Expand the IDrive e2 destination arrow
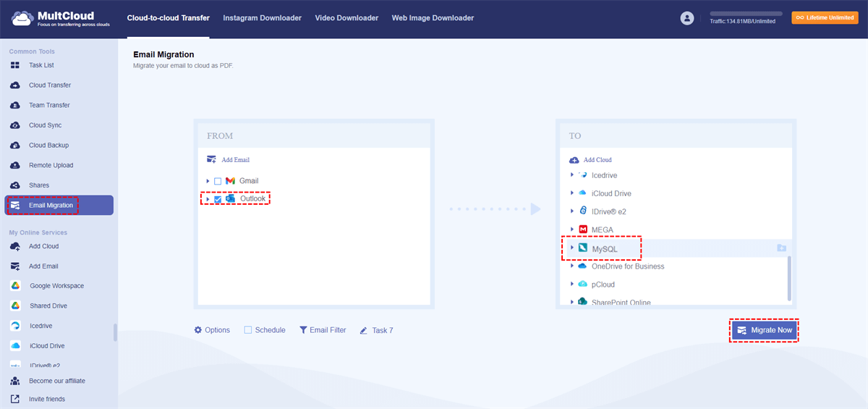This screenshot has width=868, height=409. (572, 211)
